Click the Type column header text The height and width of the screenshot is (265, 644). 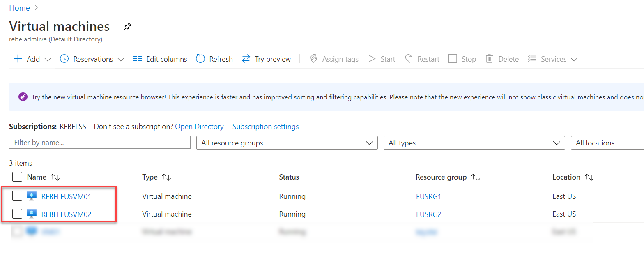coord(150,177)
